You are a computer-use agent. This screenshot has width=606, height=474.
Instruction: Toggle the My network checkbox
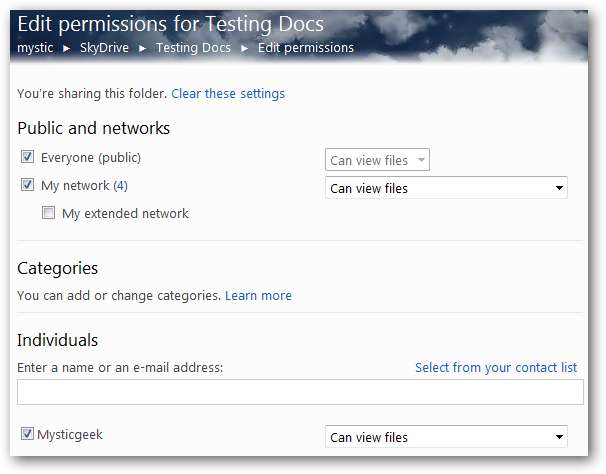click(28, 185)
